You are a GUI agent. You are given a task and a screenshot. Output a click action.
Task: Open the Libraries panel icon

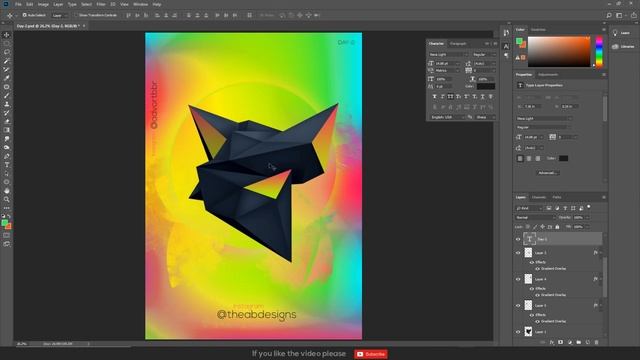pyautogui.click(x=616, y=47)
